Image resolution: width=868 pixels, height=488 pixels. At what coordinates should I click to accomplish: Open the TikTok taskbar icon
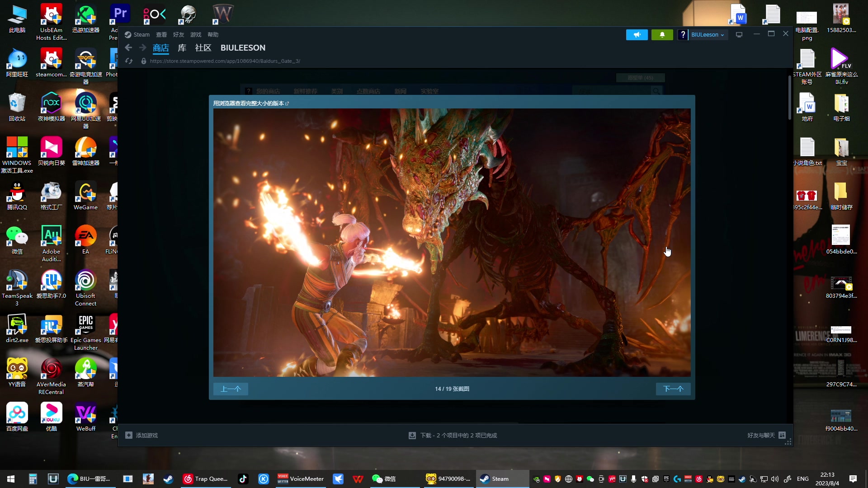(x=243, y=479)
